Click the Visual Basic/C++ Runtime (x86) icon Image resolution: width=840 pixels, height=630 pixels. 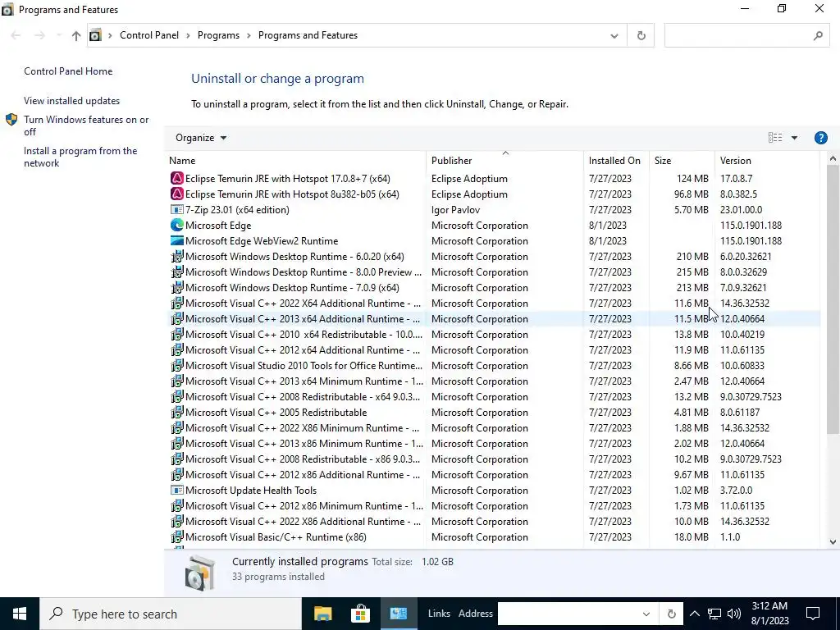click(x=177, y=536)
